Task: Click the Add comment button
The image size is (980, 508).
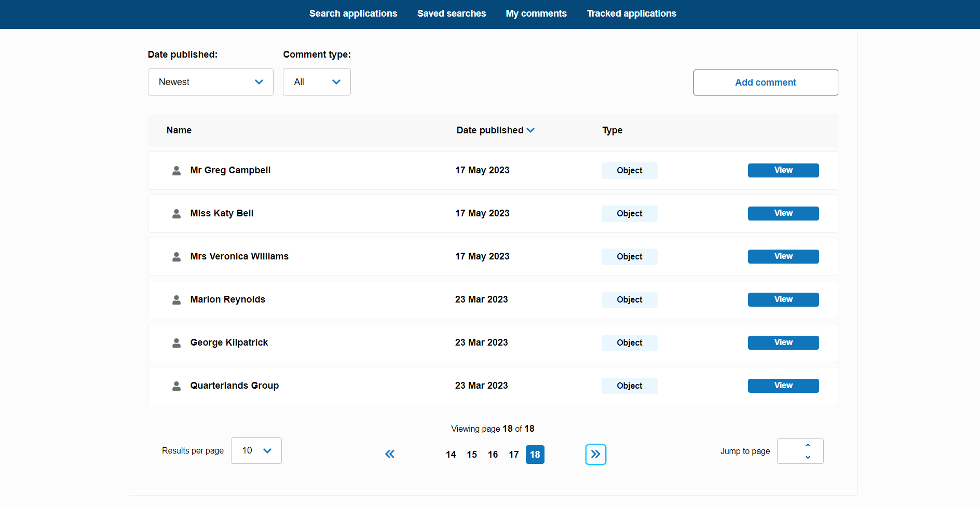Action: click(766, 83)
